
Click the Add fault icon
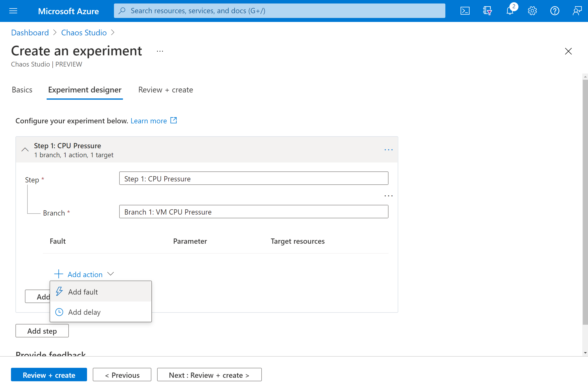(59, 291)
